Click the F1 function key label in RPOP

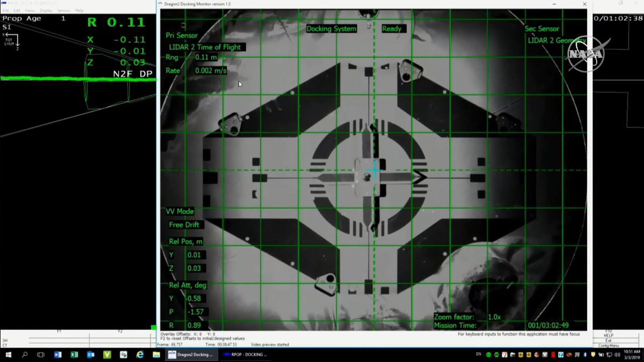(59, 331)
